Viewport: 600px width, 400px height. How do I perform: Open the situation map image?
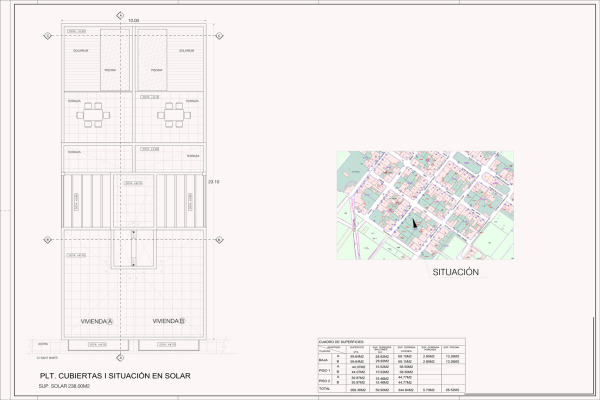[425, 206]
